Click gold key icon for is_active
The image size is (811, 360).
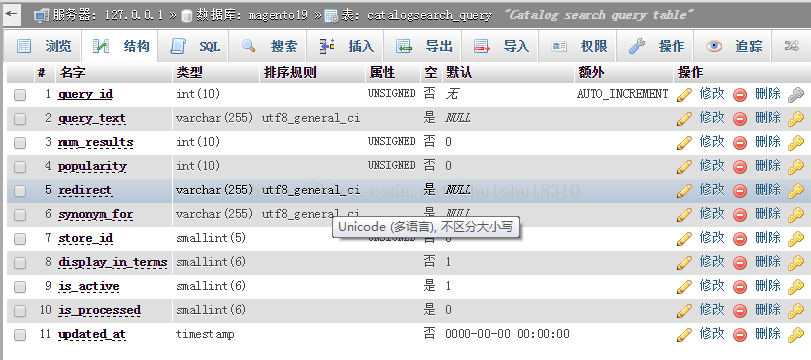coord(795,287)
